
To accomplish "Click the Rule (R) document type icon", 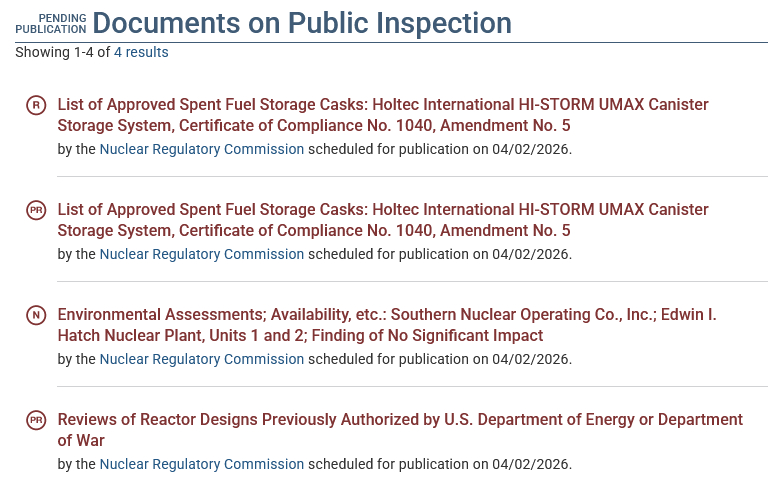I will pyautogui.click(x=36, y=105).
